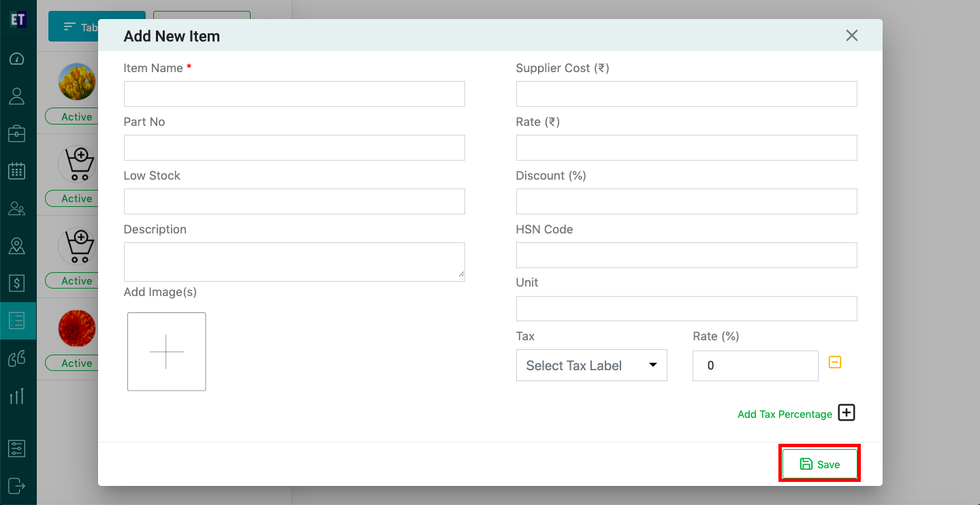Click the Description text area
The height and width of the screenshot is (505, 980).
tap(294, 262)
